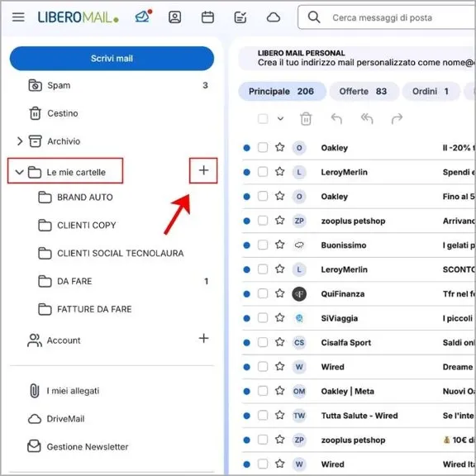Collapse Le mie cartelle chevron
Screen dimensions: 476x476
click(x=19, y=172)
